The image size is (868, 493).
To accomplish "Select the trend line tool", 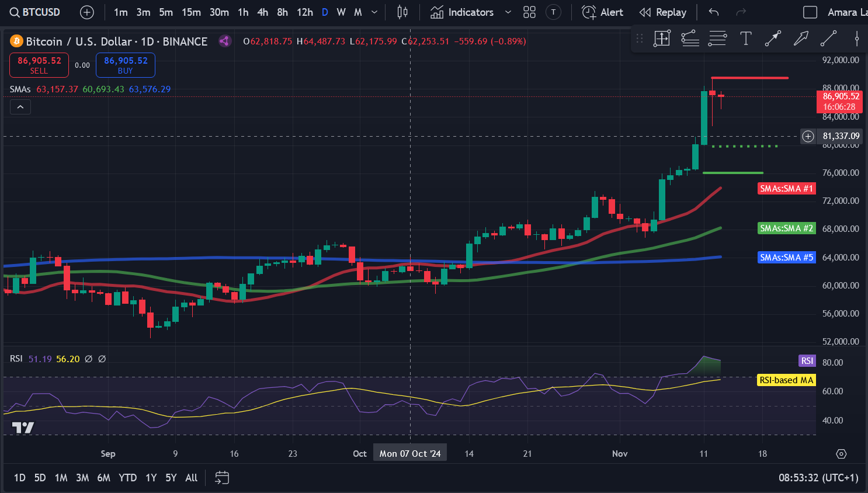I will (x=828, y=39).
